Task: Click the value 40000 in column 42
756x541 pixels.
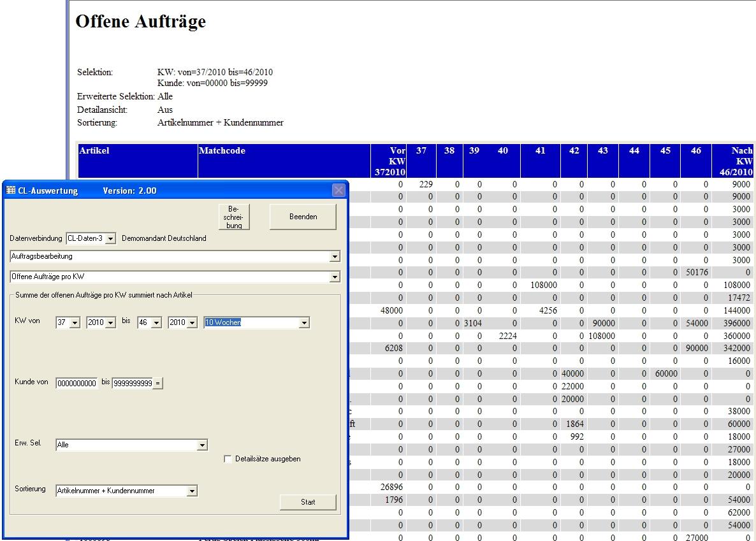Action: [572, 373]
